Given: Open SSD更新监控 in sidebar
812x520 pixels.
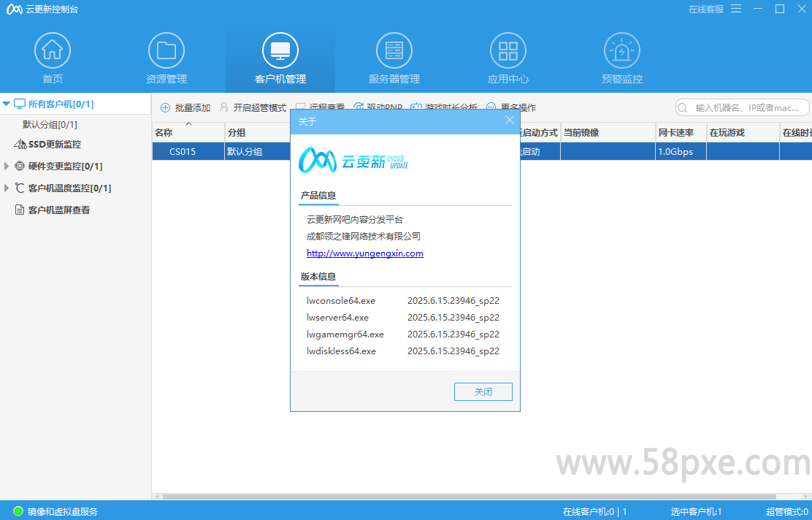Looking at the screenshot, I should 55,145.
